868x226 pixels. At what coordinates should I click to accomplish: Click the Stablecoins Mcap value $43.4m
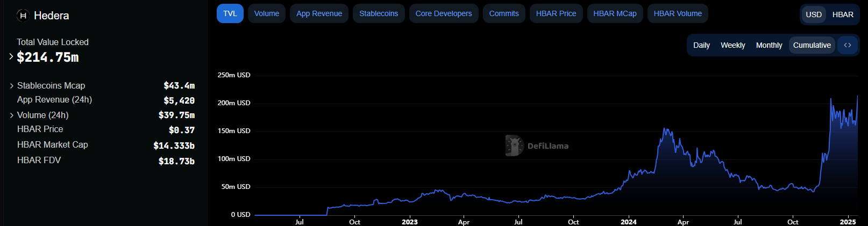point(179,86)
